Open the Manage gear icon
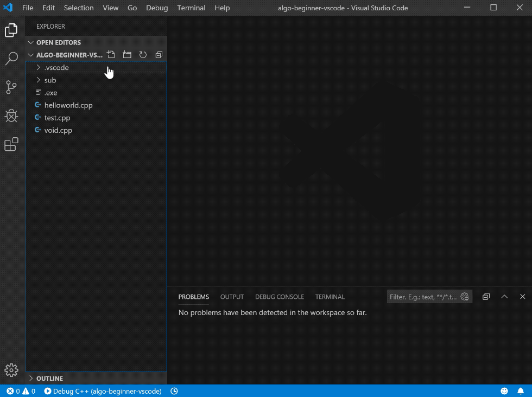The height and width of the screenshot is (397, 532). tap(11, 370)
